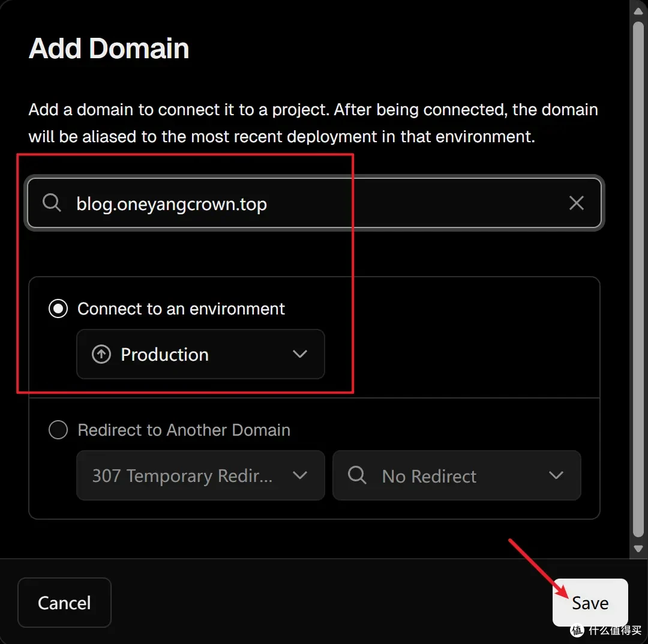Click the Cancel button
This screenshot has height=644, width=648.
[x=64, y=603]
